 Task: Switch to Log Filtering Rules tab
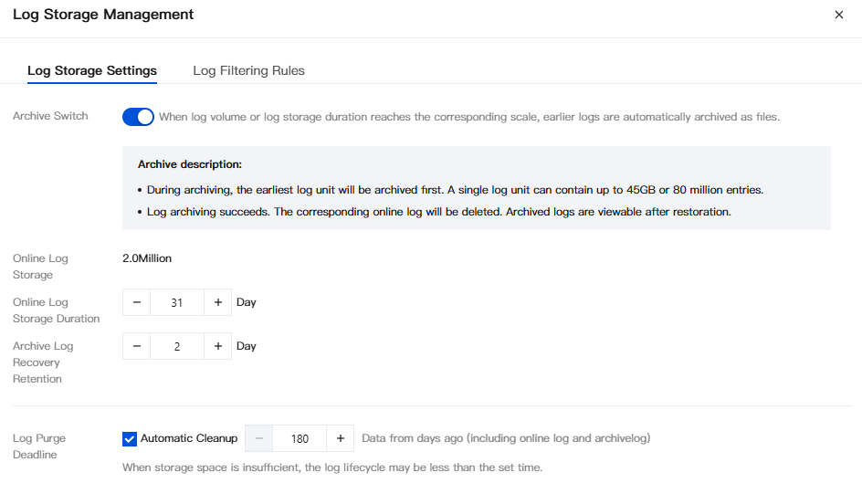248,70
